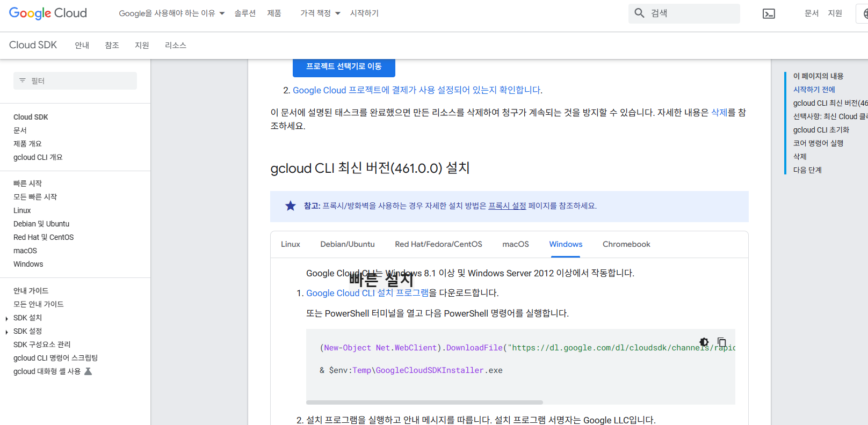Open Debian 및 Ubuntu sidebar link

click(x=41, y=224)
